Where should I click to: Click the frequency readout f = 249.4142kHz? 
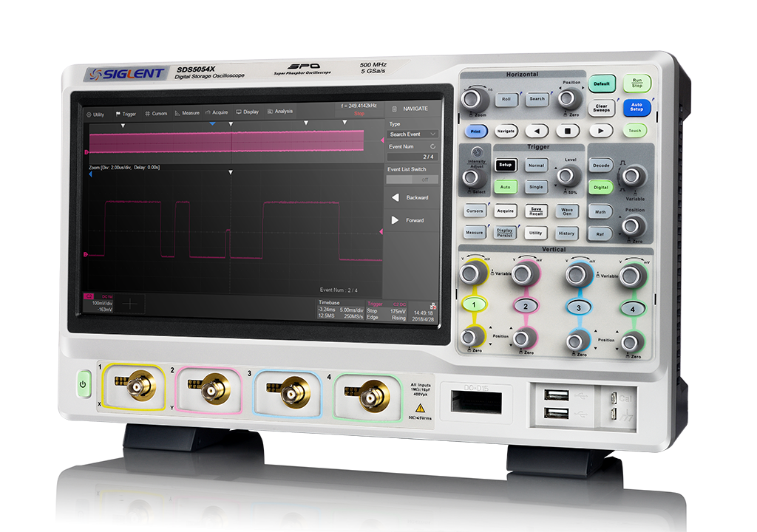pyautogui.click(x=359, y=106)
